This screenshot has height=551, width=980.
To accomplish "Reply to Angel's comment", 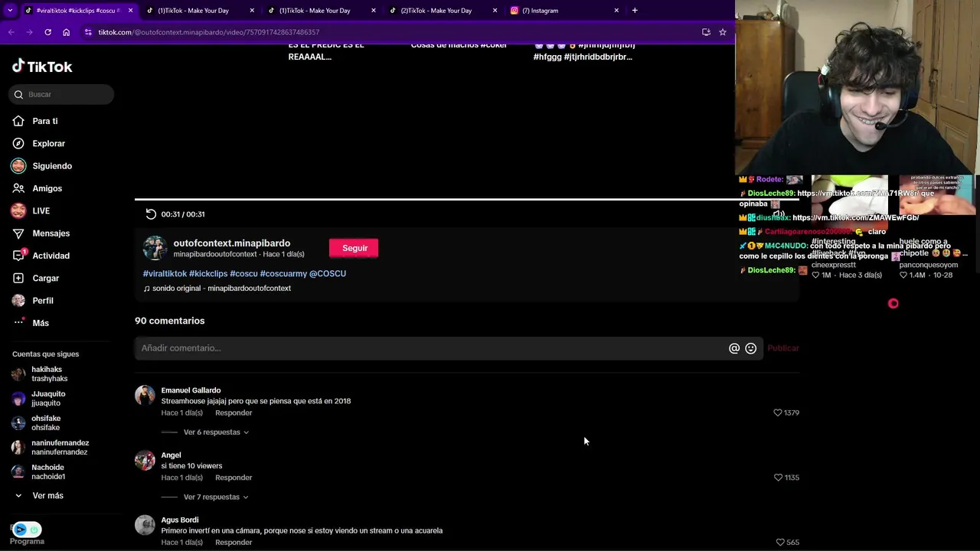I will [x=234, y=478].
